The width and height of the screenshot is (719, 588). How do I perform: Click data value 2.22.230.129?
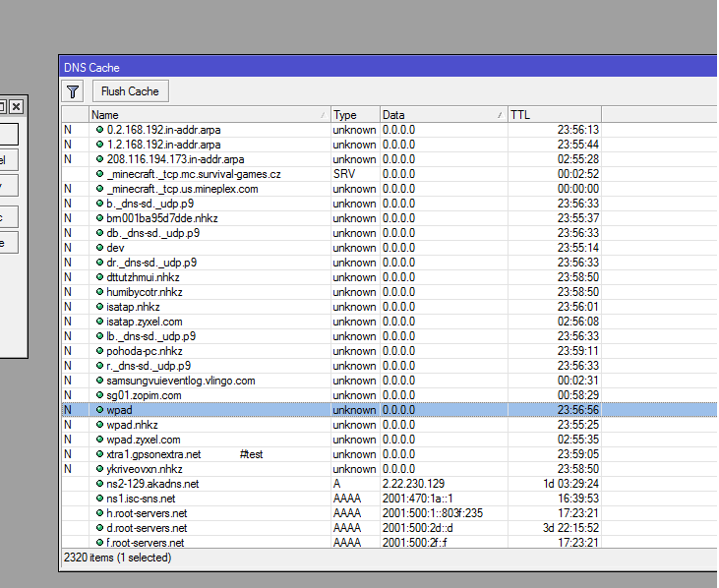pos(413,484)
